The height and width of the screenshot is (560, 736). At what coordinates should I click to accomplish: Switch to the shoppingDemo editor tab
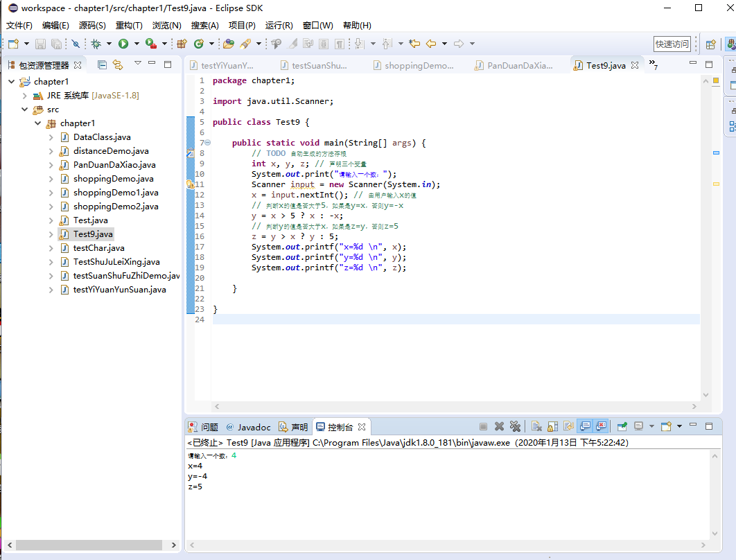click(414, 66)
